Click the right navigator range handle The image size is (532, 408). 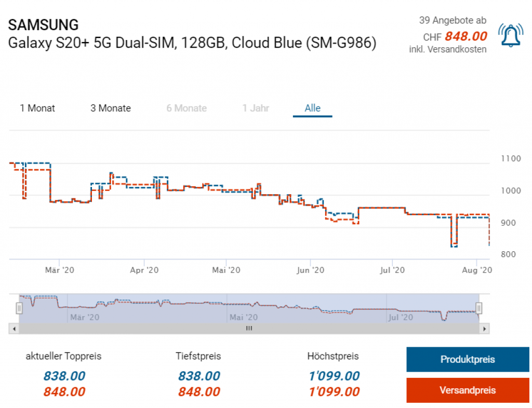pyautogui.click(x=479, y=308)
